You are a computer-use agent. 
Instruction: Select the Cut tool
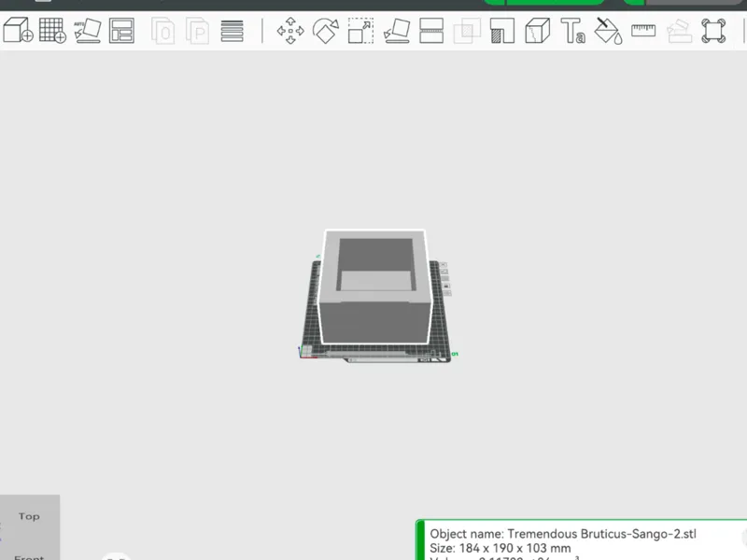(x=431, y=31)
